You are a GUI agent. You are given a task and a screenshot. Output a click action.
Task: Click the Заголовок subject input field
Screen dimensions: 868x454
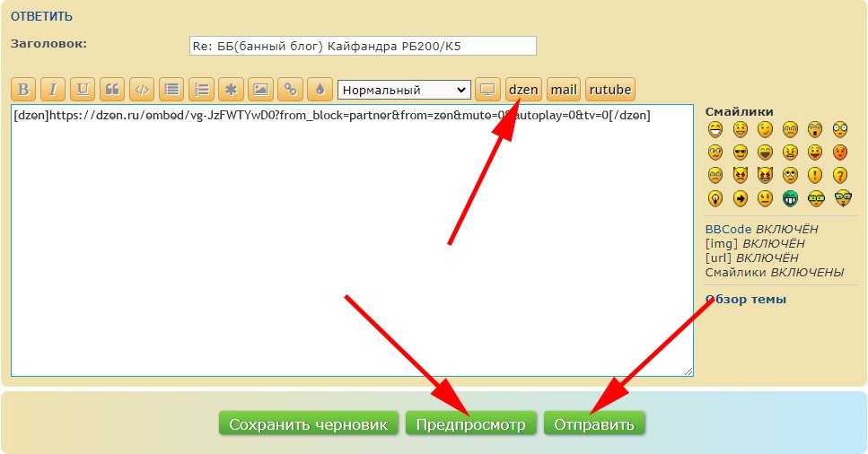(x=362, y=46)
